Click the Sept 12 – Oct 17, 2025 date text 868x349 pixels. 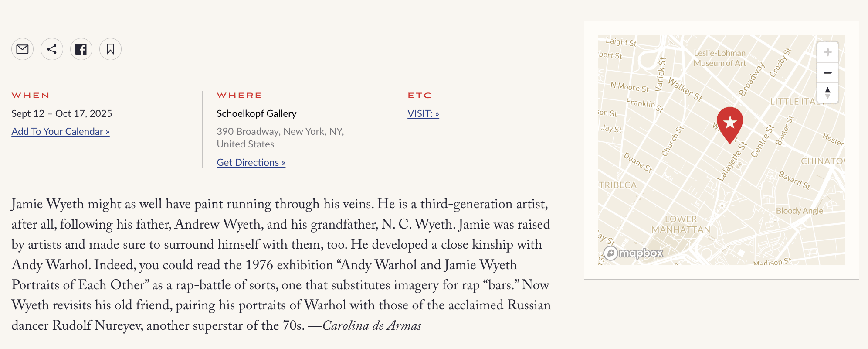click(62, 113)
